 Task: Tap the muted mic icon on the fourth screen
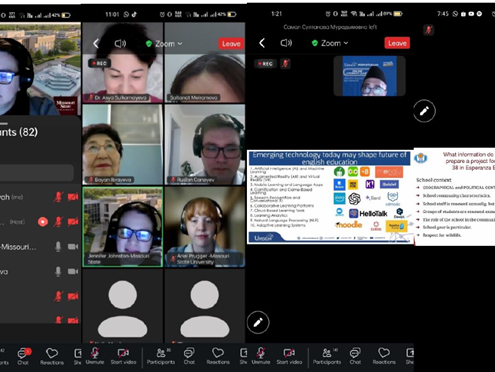point(428,30)
